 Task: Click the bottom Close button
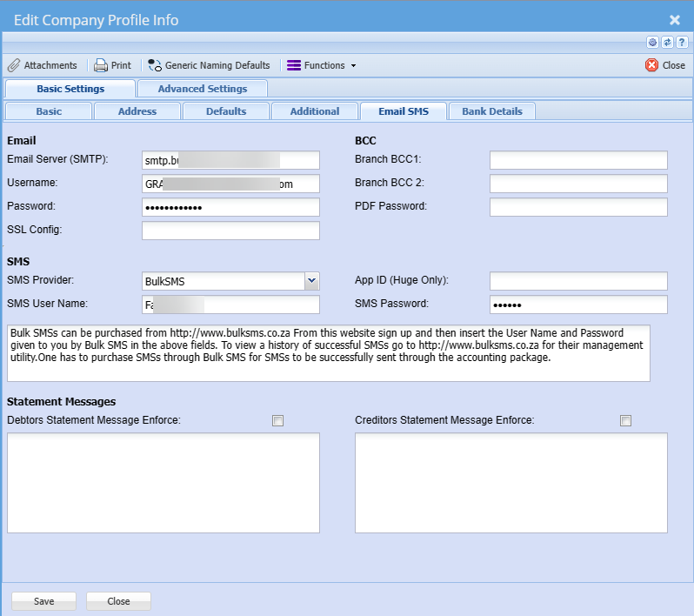(118, 601)
